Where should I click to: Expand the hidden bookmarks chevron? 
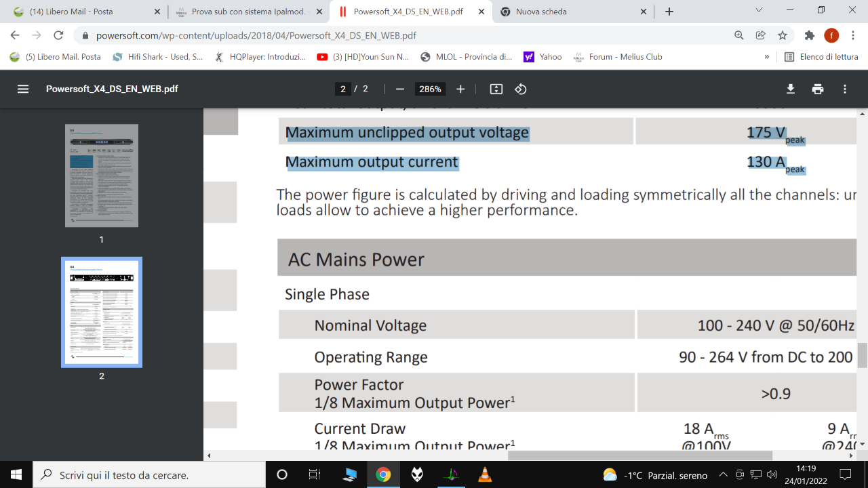[x=767, y=57]
